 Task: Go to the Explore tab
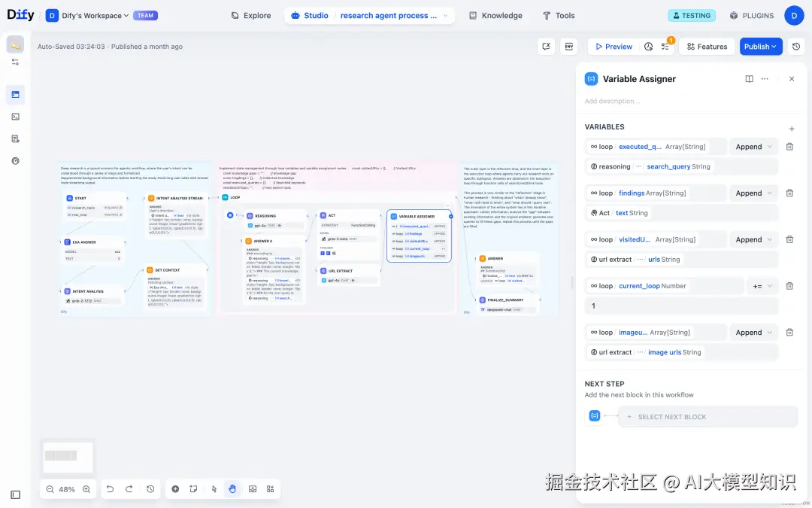pyautogui.click(x=250, y=16)
